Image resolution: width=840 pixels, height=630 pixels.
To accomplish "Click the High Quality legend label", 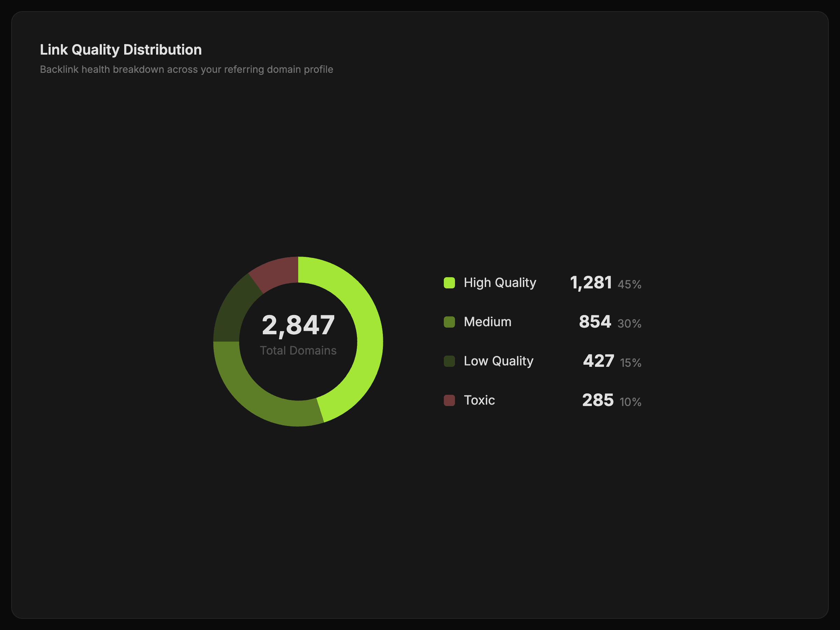I will pyautogui.click(x=500, y=283).
